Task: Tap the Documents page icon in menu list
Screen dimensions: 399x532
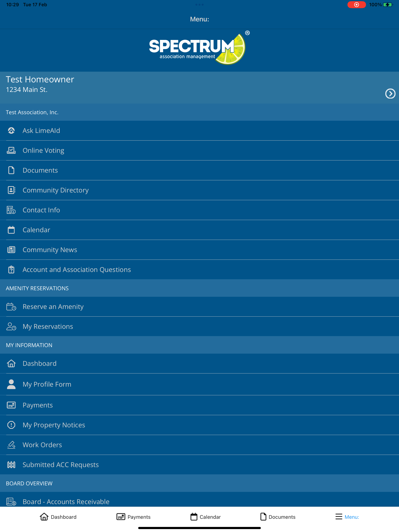Action: (11, 170)
